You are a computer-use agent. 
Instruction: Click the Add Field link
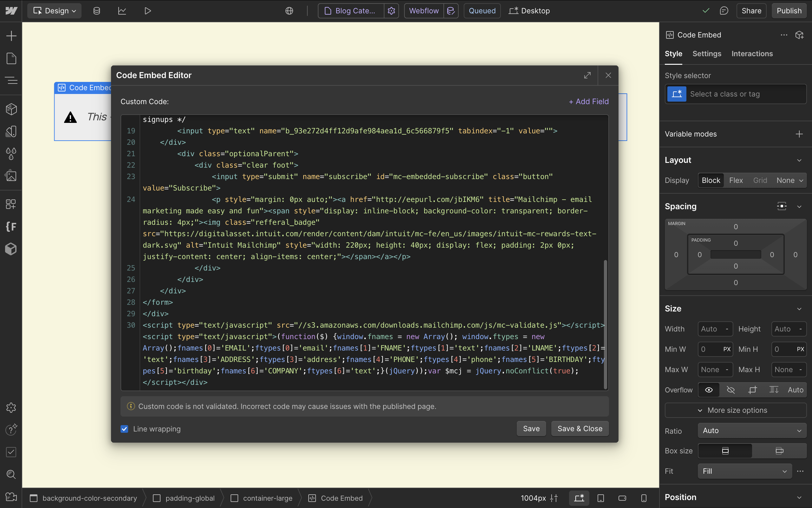click(588, 102)
